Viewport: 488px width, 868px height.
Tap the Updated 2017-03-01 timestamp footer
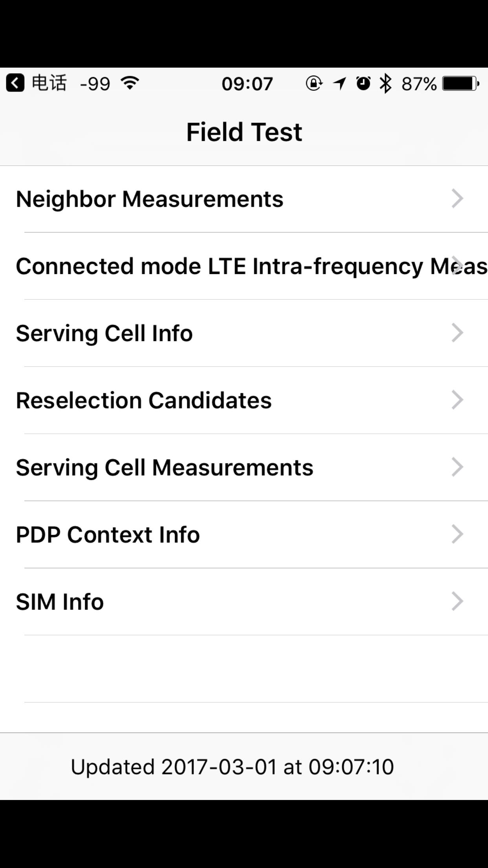point(232,767)
